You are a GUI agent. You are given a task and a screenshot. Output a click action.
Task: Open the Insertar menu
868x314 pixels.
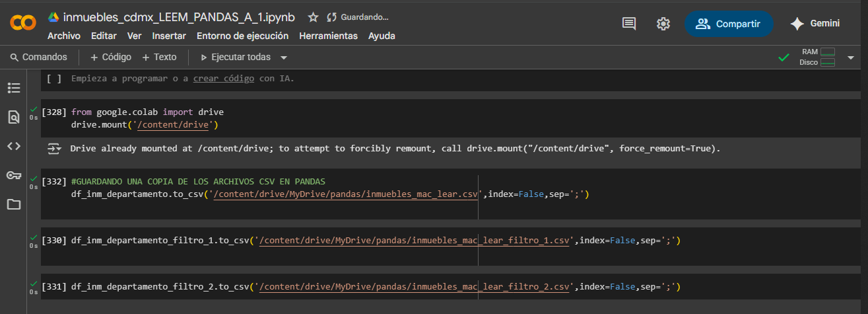coord(169,36)
